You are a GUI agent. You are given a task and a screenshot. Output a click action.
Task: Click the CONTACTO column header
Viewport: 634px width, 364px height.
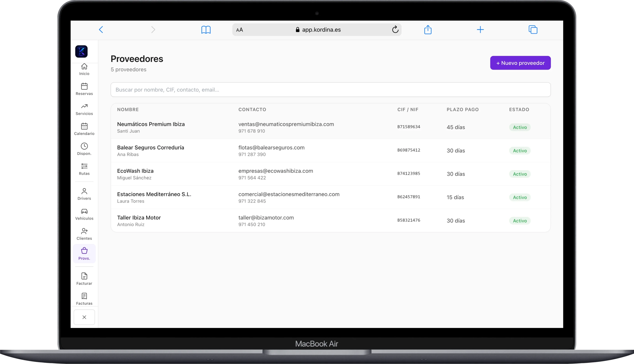point(252,110)
